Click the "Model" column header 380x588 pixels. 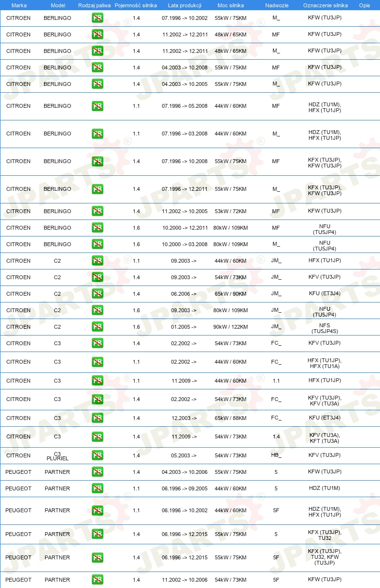58,5
